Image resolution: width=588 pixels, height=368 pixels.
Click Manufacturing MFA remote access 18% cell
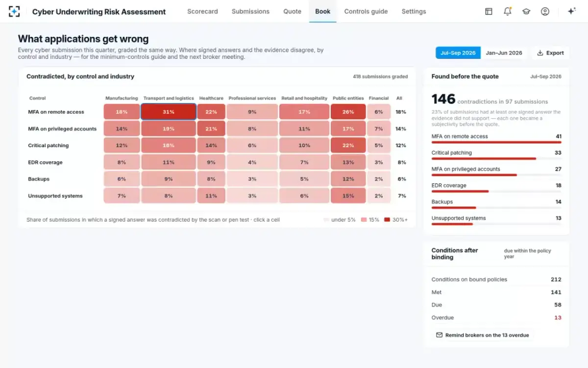[x=122, y=112]
